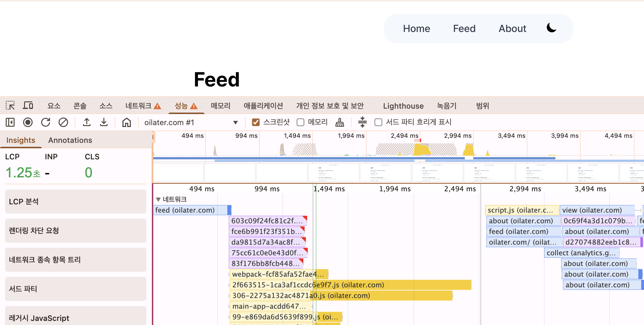
Task: Select the d27074882eeb1c8 request bar
Action: 603,242
